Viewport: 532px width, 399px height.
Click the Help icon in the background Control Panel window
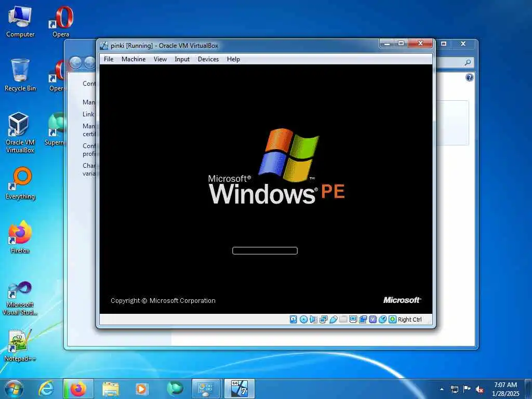click(x=469, y=78)
